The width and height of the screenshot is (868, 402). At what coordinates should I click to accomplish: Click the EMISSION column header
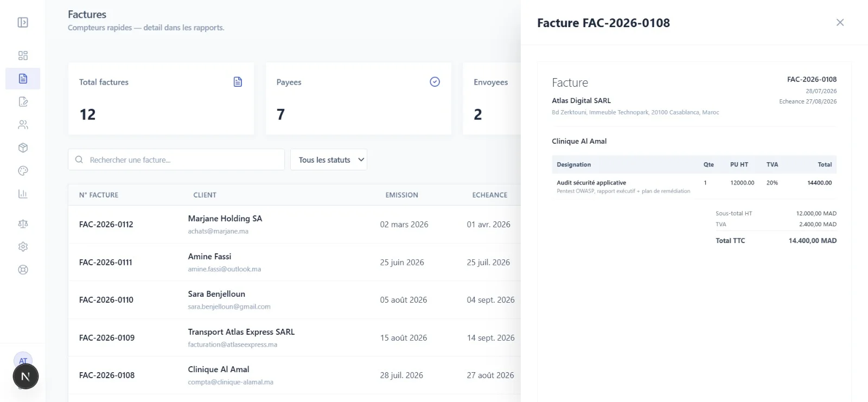[402, 195]
